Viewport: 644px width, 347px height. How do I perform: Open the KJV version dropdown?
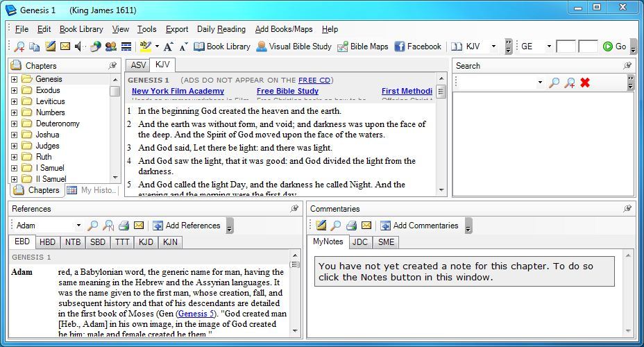click(493, 46)
